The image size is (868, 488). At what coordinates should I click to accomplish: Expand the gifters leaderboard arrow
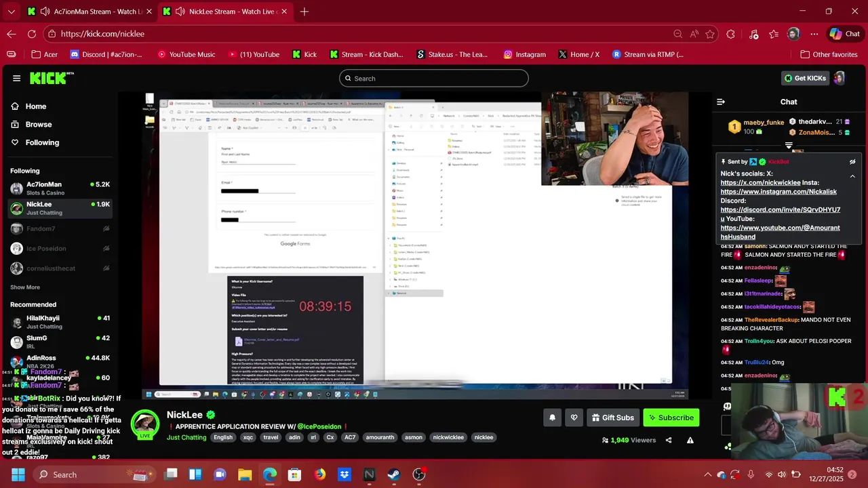(789, 146)
